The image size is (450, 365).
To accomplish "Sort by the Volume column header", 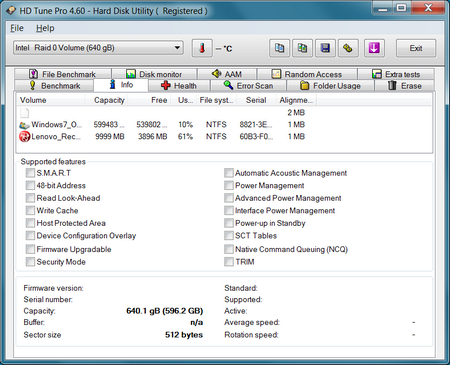I will [51, 100].
